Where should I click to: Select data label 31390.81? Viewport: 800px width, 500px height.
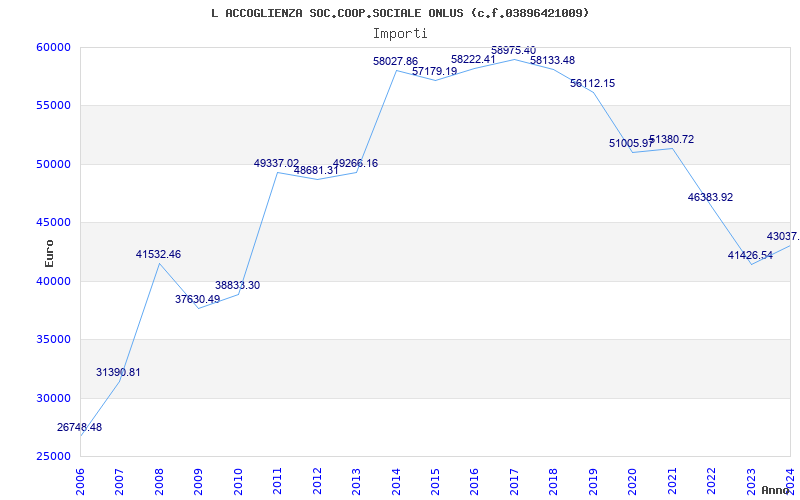tap(118, 372)
